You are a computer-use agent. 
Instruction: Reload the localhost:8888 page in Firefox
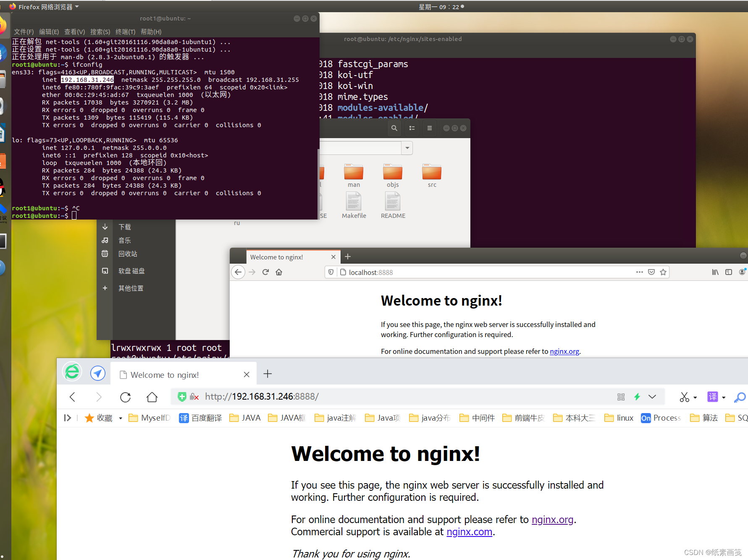pos(265,272)
